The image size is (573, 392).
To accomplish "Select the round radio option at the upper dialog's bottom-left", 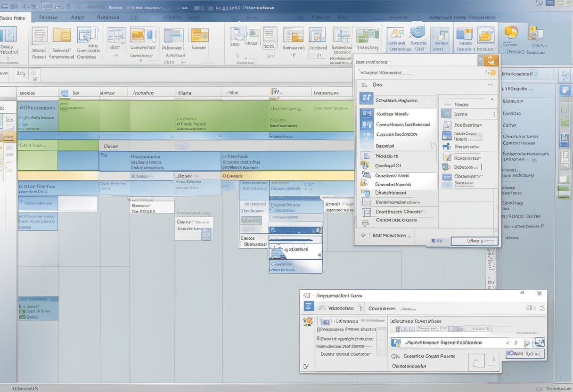I will (x=363, y=235).
